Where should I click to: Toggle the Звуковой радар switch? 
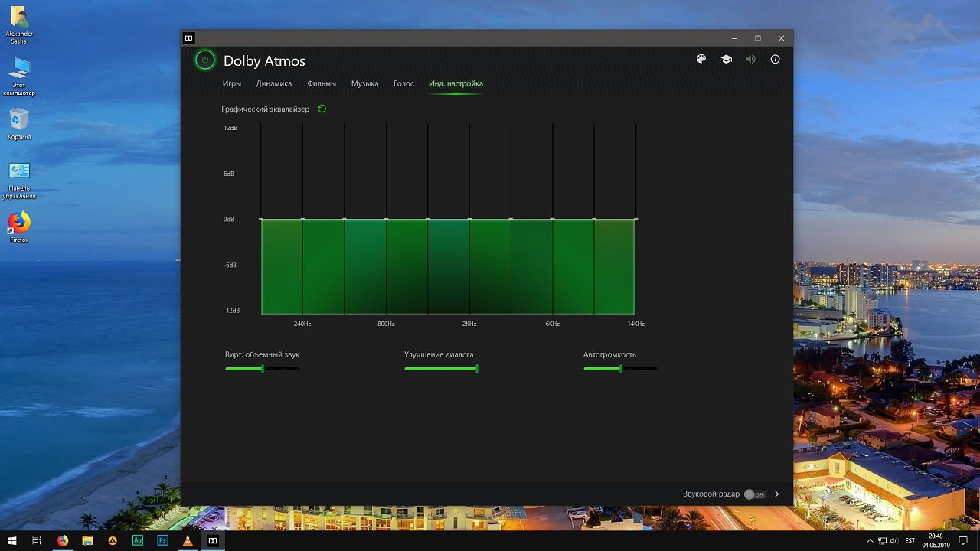755,494
